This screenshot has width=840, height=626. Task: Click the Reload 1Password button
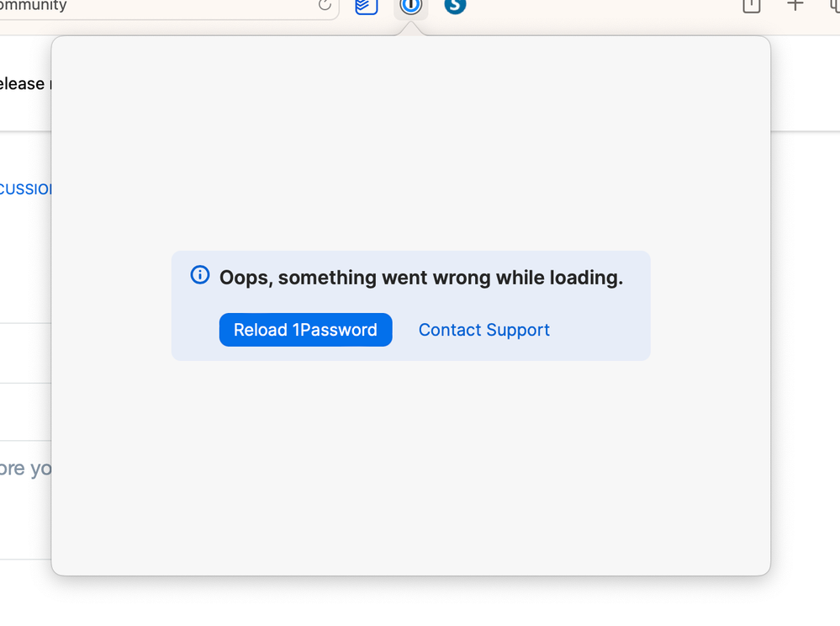coord(305,330)
